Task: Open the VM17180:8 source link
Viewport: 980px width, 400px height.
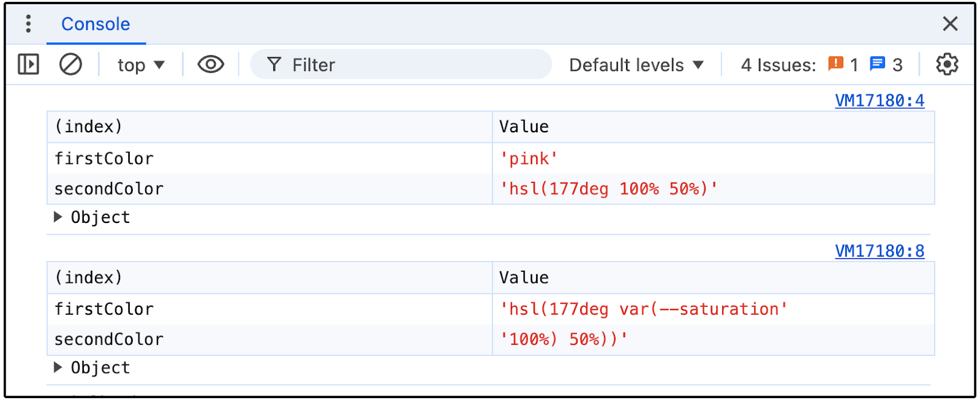Action: tap(880, 251)
